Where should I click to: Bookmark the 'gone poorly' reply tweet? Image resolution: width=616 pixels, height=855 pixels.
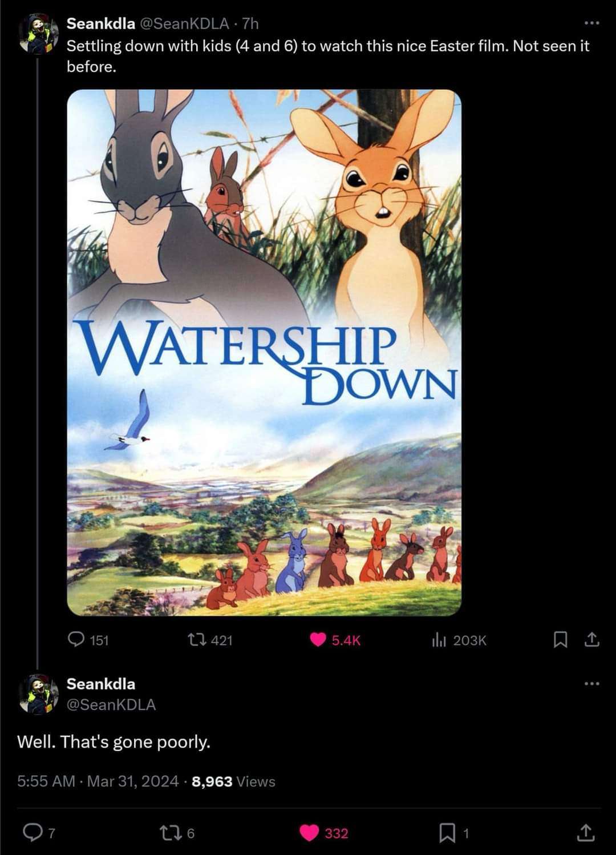447,833
